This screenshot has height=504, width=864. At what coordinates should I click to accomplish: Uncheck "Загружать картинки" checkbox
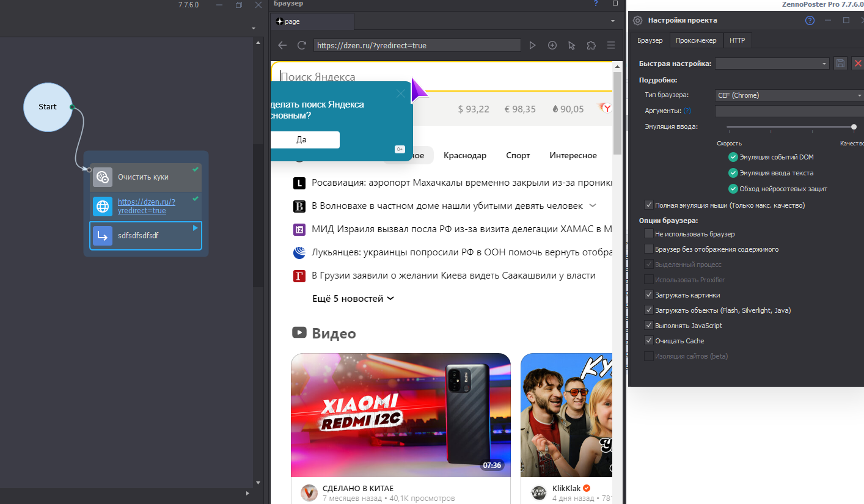[x=648, y=295]
